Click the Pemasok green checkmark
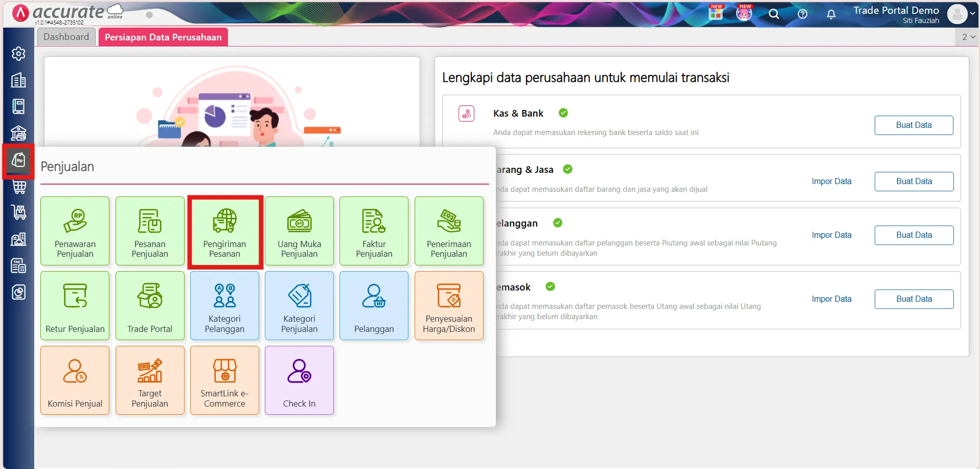 (550, 286)
